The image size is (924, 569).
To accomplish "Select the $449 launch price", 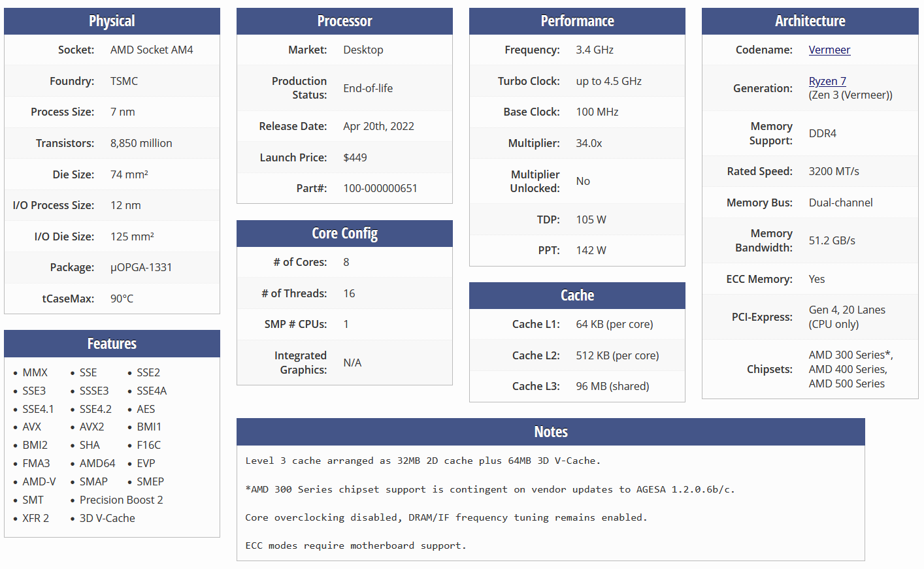I will point(355,157).
